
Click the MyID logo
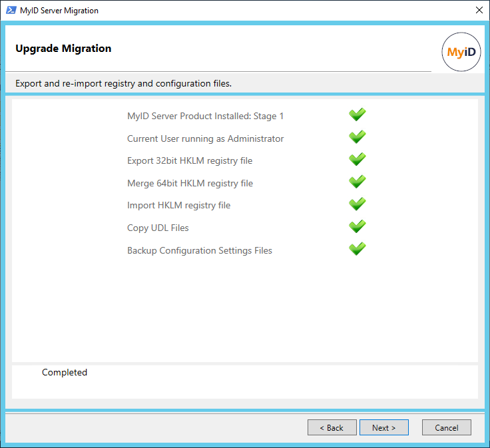(x=461, y=52)
